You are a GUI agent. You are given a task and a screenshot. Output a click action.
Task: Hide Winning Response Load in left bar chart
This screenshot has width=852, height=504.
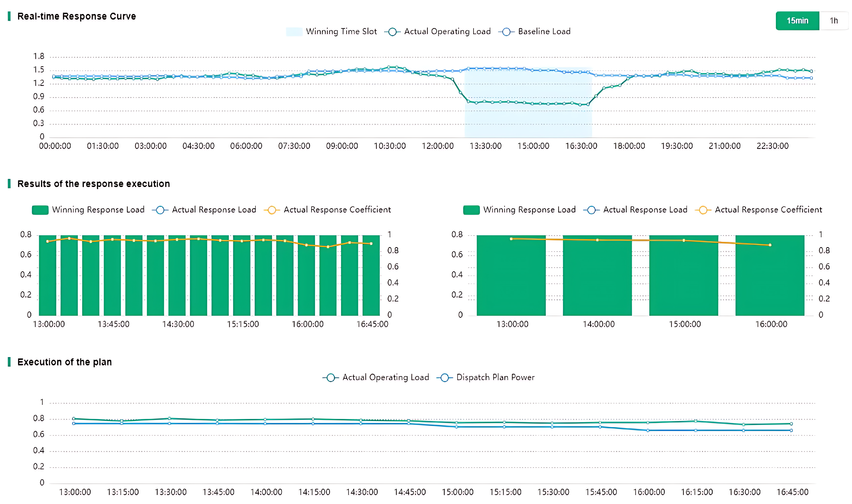click(x=40, y=210)
